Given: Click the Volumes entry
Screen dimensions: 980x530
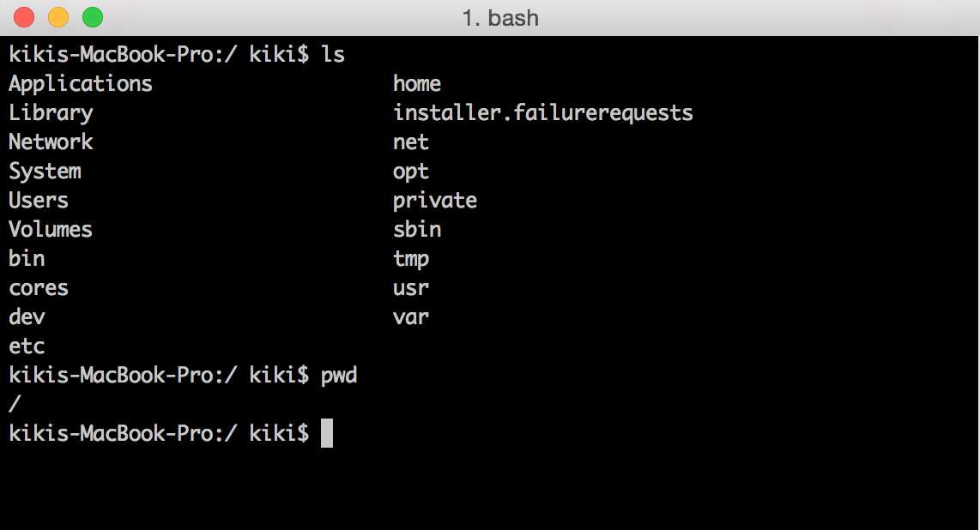Looking at the screenshot, I should click(51, 230).
